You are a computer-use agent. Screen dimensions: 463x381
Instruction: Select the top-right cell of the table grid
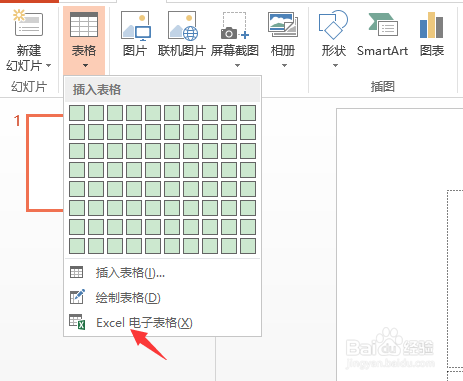click(248, 113)
